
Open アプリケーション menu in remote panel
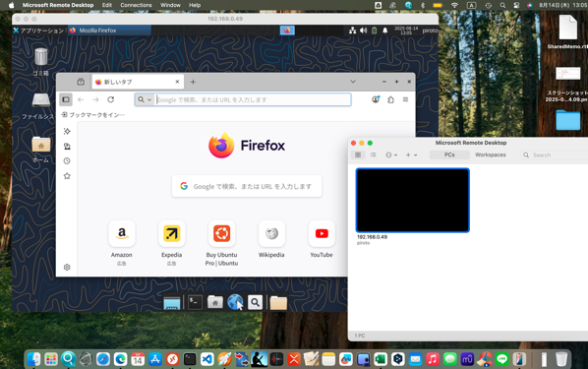click(x=38, y=31)
